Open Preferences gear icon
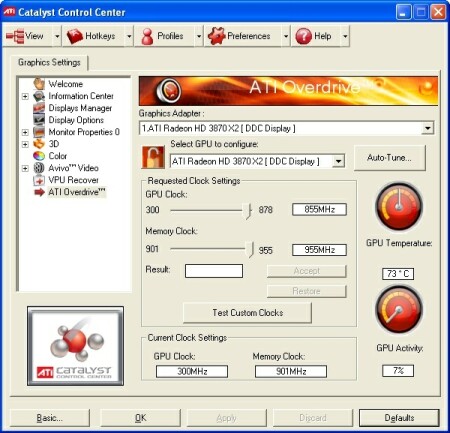Viewport: 450px width, 433px height. pyautogui.click(x=217, y=36)
